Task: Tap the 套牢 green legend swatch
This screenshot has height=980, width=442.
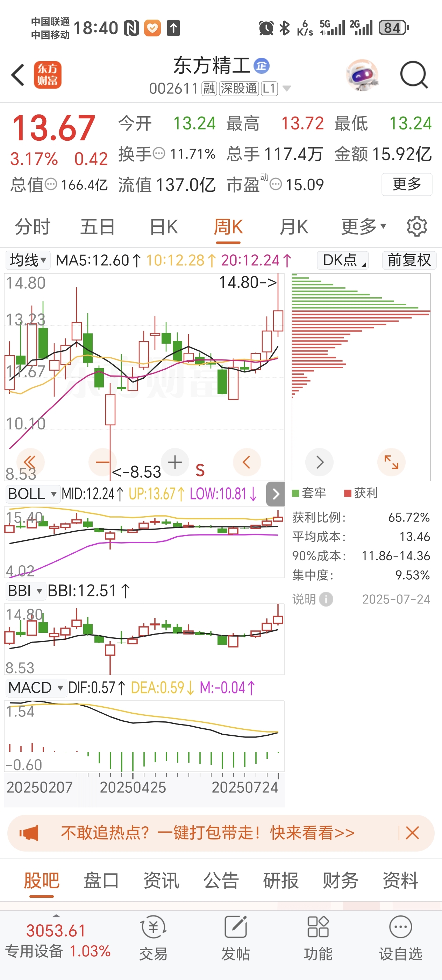Action: (296, 493)
